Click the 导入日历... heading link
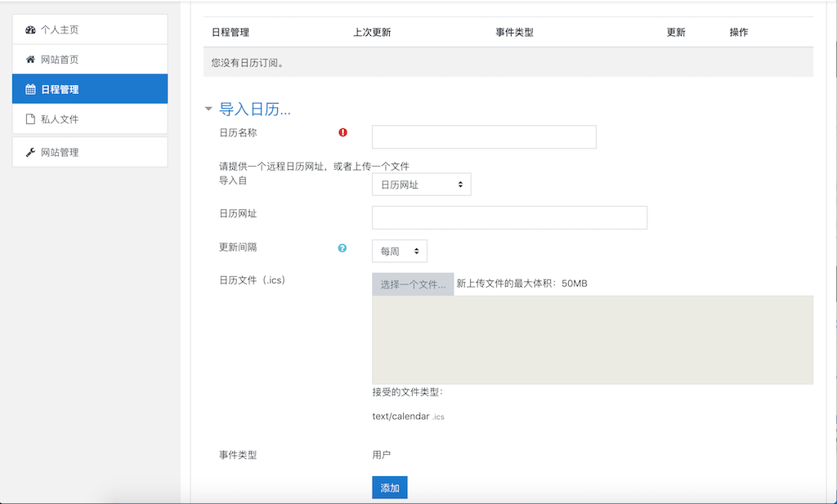This screenshot has width=837, height=504. coord(255,109)
